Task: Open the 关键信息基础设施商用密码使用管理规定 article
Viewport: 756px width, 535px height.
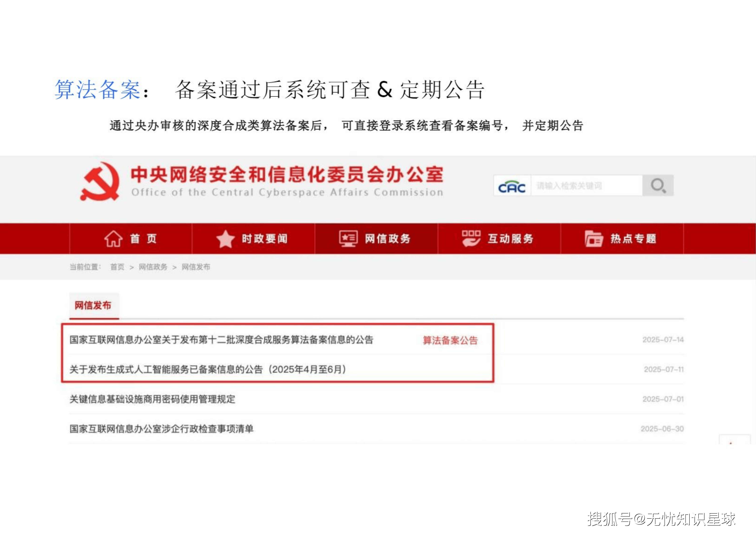Action: [x=152, y=399]
